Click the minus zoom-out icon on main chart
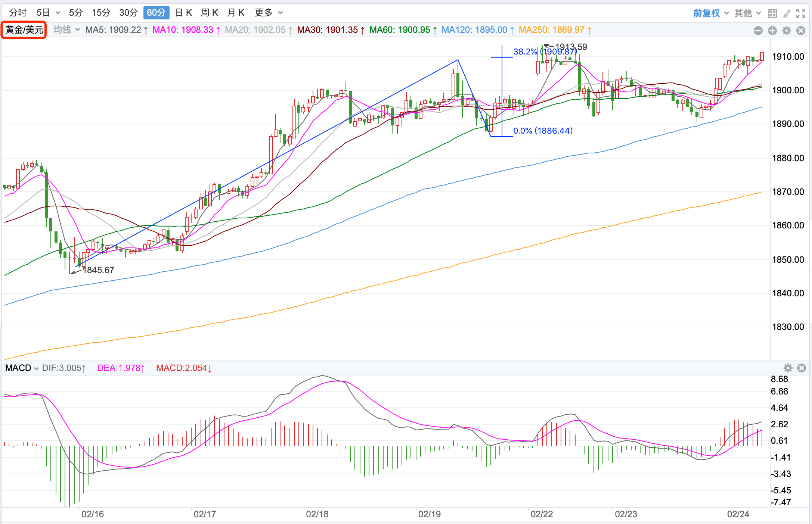 758,31
